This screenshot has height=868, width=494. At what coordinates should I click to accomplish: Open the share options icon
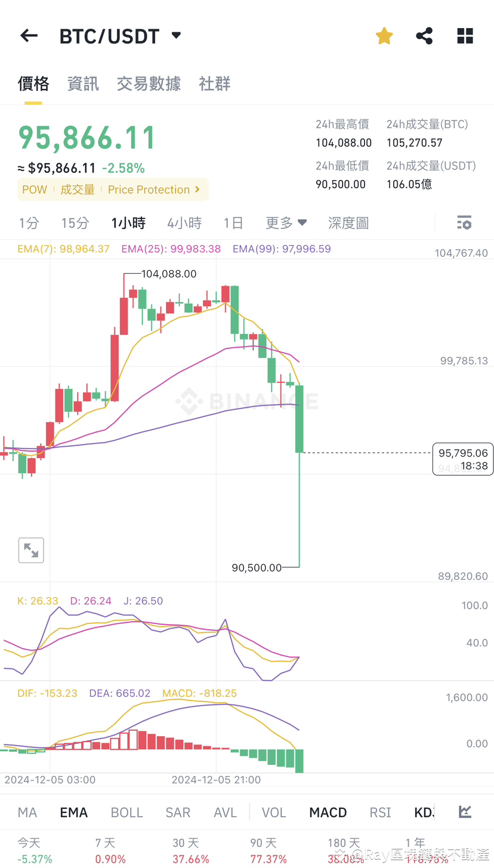pyautogui.click(x=424, y=35)
